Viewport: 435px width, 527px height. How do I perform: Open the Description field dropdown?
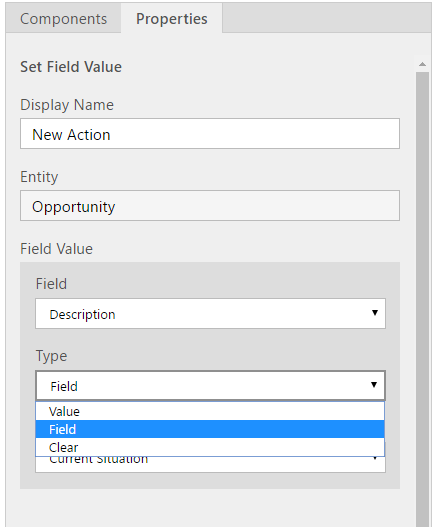coord(210,314)
